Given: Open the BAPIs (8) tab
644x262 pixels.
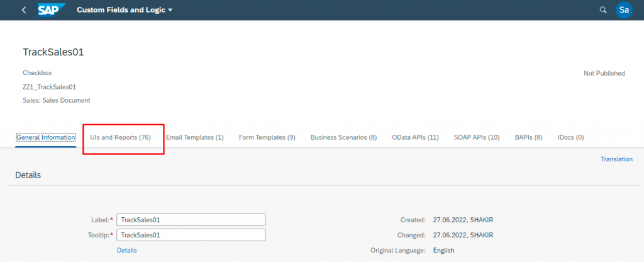Looking at the screenshot, I should pyautogui.click(x=528, y=137).
